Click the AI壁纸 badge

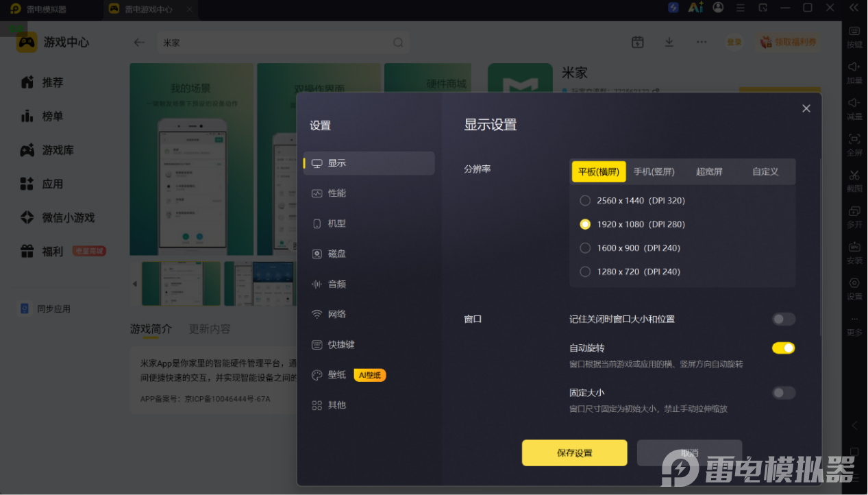[x=370, y=375]
